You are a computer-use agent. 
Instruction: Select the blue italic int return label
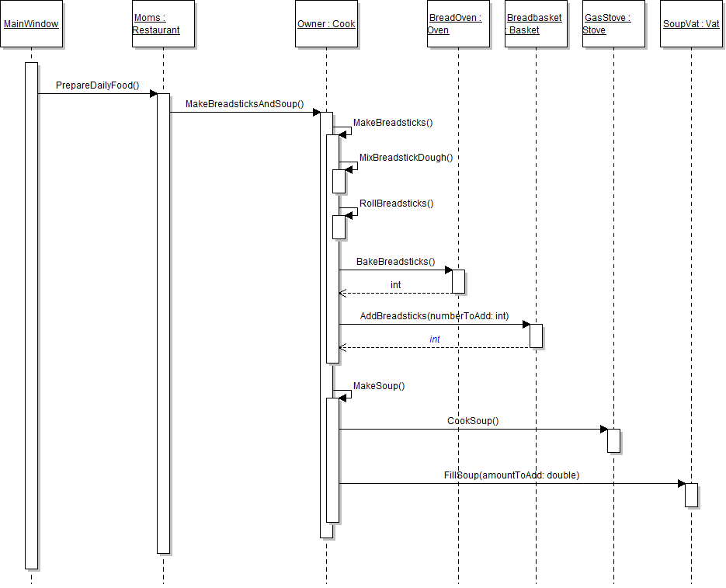click(435, 339)
